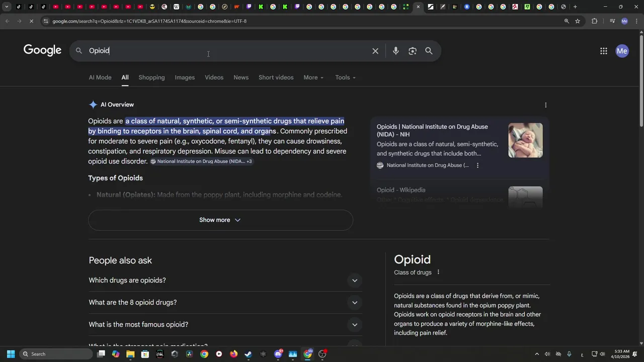Image resolution: width=644 pixels, height=362 pixels.
Task: Open Chrome profile 'Me' in the toolbar
Action: click(x=624, y=21)
